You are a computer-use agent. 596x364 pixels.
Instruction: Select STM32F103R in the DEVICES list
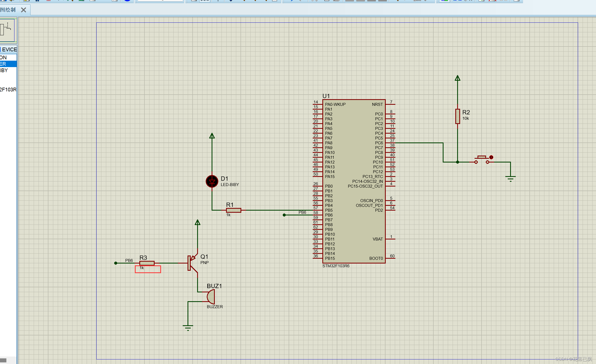click(7, 90)
